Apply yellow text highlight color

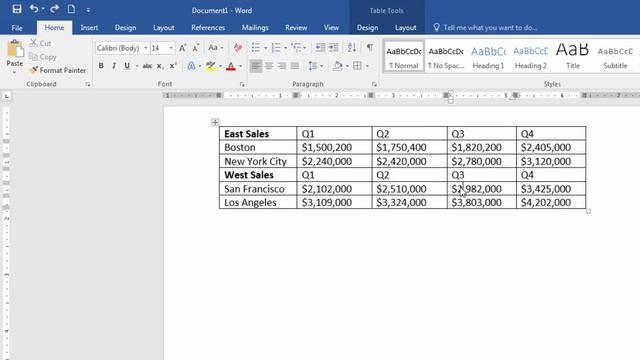[211, 66]
